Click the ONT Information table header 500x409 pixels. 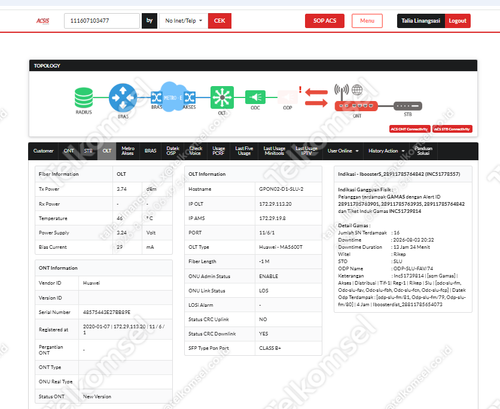coord(58,268)
